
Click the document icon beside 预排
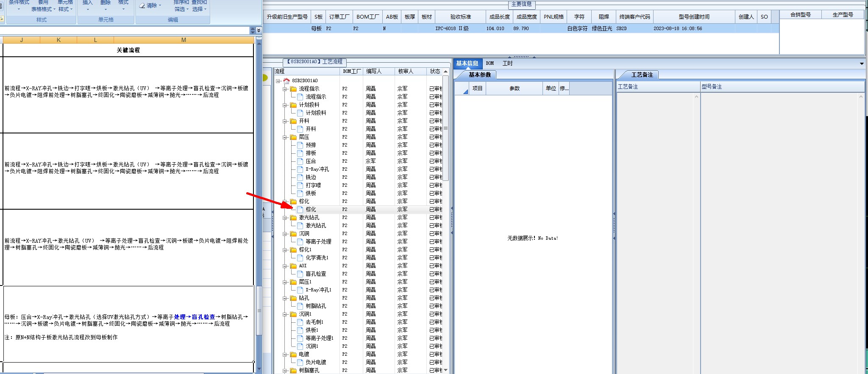(300, 145)
